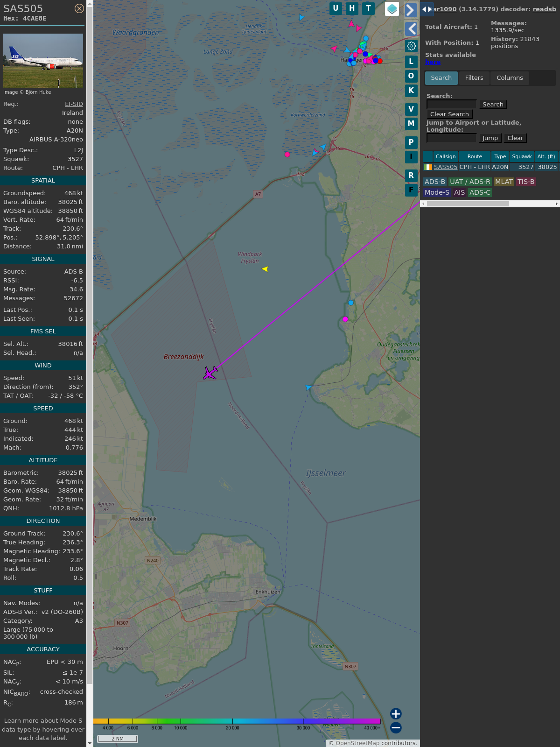Click the Hex: 4CAE8E label
This screenshot has height=747, width=560.
[25, 19]
